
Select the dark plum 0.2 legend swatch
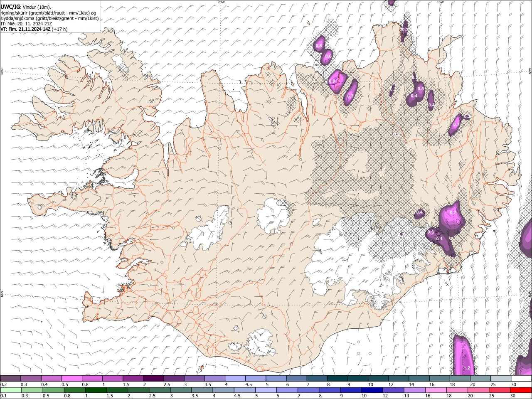10,379
